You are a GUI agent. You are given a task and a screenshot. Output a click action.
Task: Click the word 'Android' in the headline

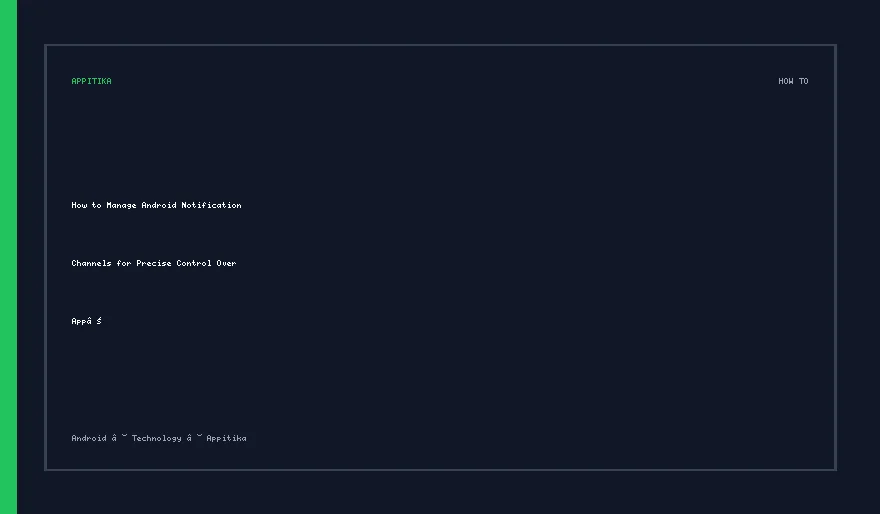[x=159, y=205]
